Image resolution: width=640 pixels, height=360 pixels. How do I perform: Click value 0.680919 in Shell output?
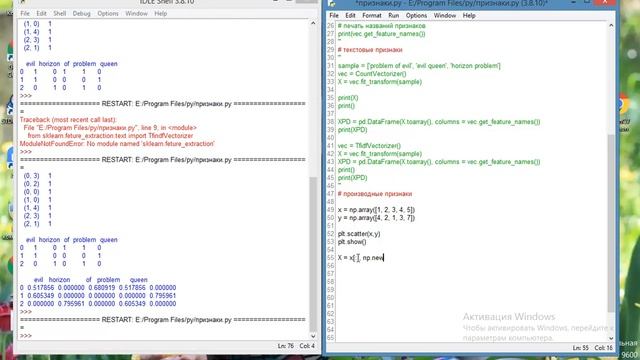(102, 288)
